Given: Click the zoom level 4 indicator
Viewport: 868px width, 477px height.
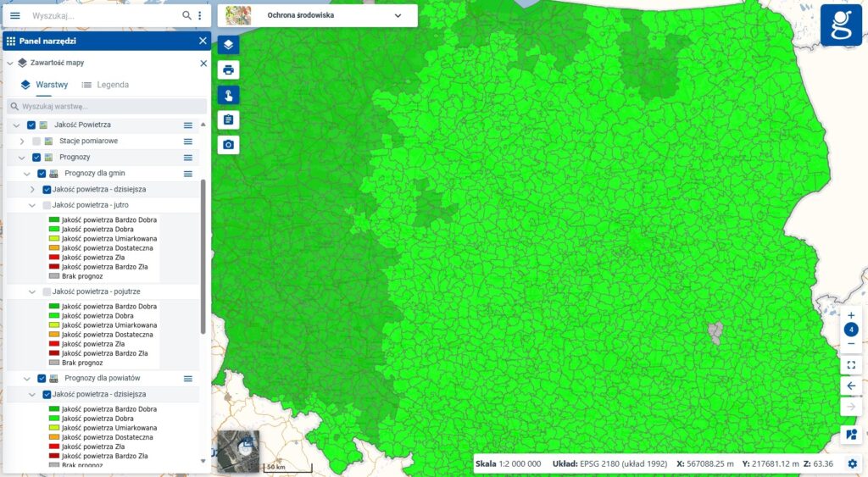Looking at the screenshot, I should (851, 330).
